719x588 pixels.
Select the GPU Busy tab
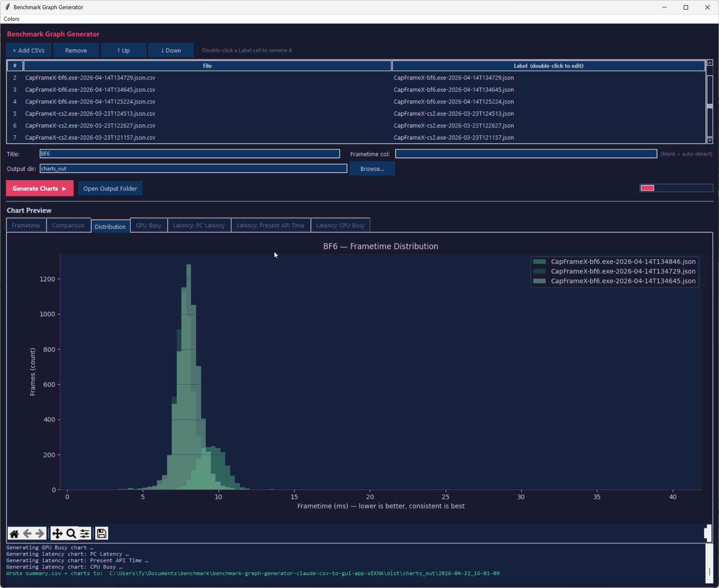click(148, 225)
